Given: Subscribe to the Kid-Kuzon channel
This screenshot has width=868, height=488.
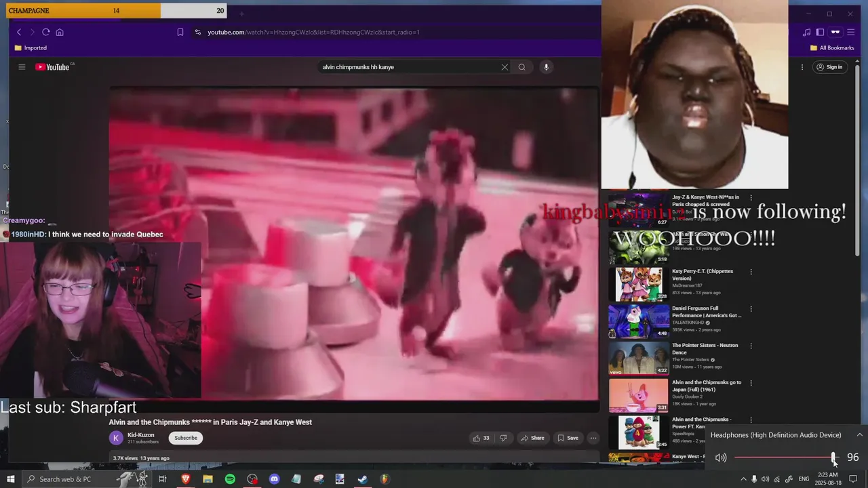Looking at the screenshot, I should pyautogui.click(x=186, y=438).
